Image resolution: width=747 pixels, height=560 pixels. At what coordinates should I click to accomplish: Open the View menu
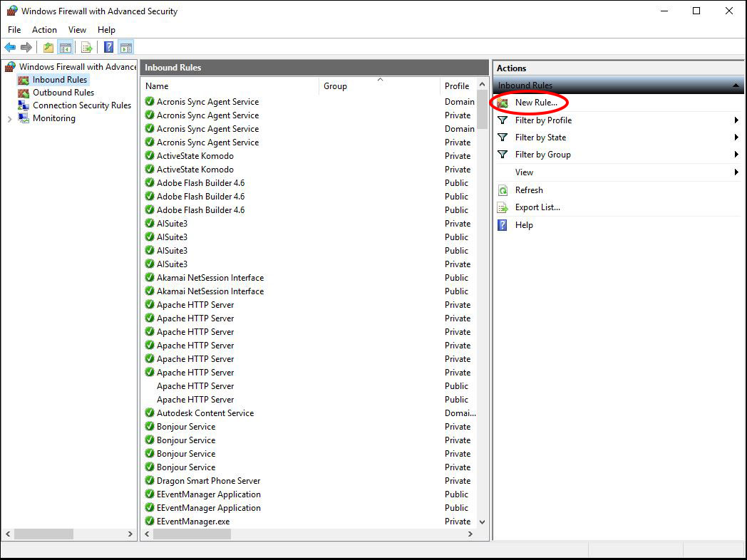coord(77,29)
